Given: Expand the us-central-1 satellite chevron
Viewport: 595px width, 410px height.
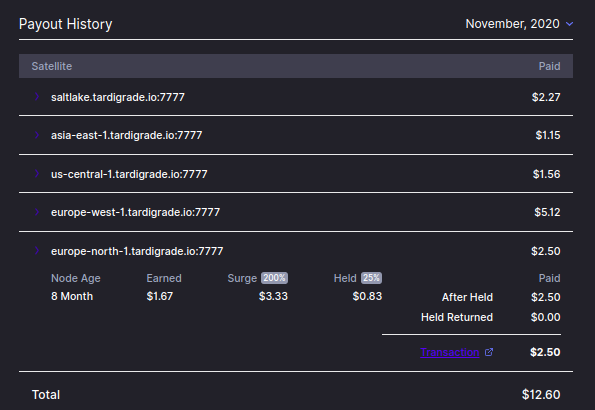Looking at the screenshot, I should coord(37,174).
